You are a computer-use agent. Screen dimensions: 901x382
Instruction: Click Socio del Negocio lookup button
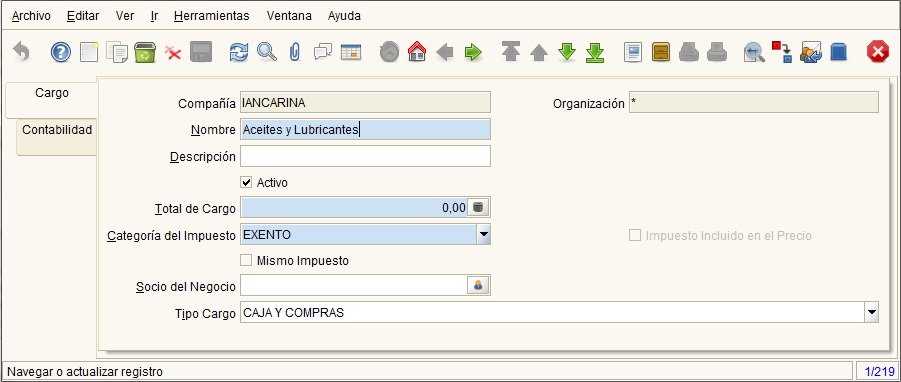click(478, 285)
